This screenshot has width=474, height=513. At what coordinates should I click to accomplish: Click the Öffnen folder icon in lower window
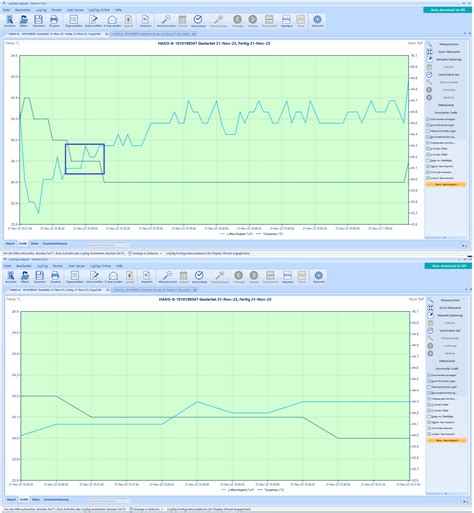point(25,277)
